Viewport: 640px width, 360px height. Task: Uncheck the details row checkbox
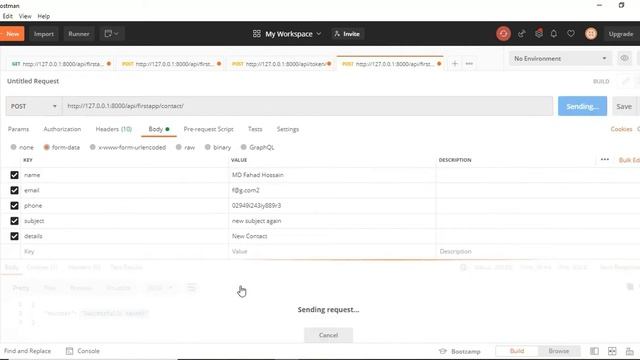pos(14,236)
